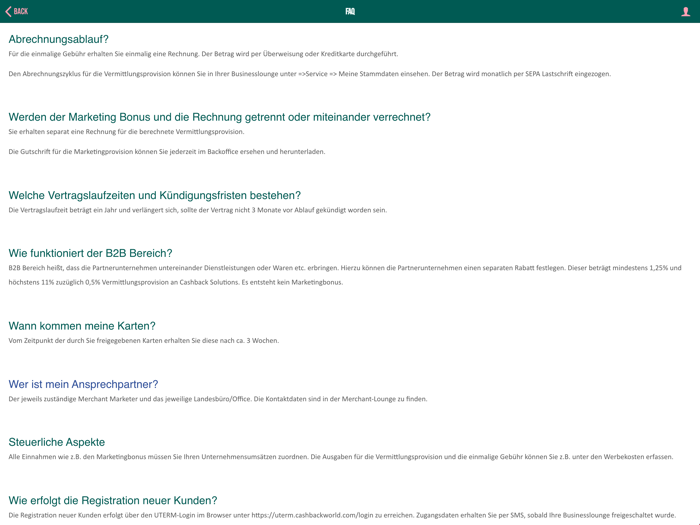
Task: Click the paragraph about einmalige Gebühr Rechnung
Action: (203, 54)
